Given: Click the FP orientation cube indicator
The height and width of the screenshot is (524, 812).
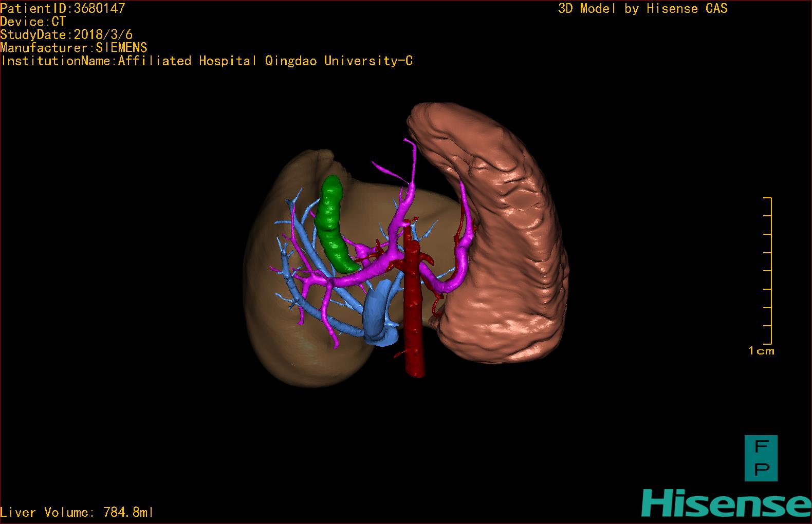Looking at the screenshot, I should pyautogui.click(x=761, y=458).
